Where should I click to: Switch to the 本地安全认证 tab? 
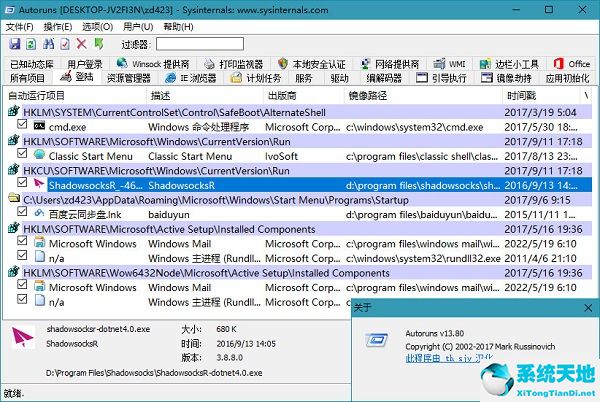[312, 64]
